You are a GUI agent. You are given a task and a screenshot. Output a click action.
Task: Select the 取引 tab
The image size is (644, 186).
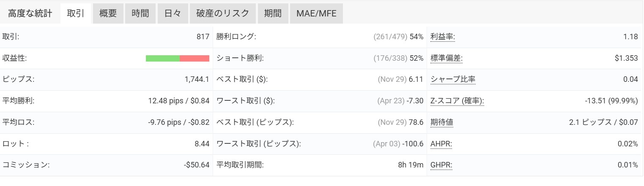point(76,13)
